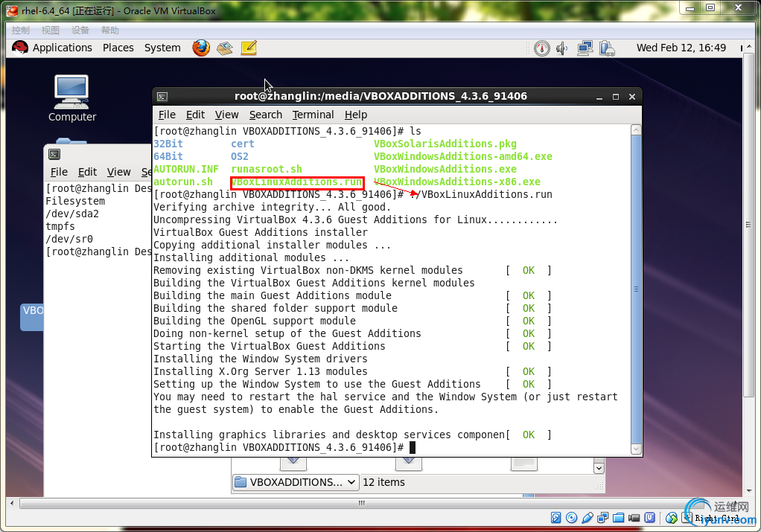Click the battery power icon in the panel
Image resolution: width=761 pixels, height=532 pixels.
pyautogui.click(x=607, y=48)
